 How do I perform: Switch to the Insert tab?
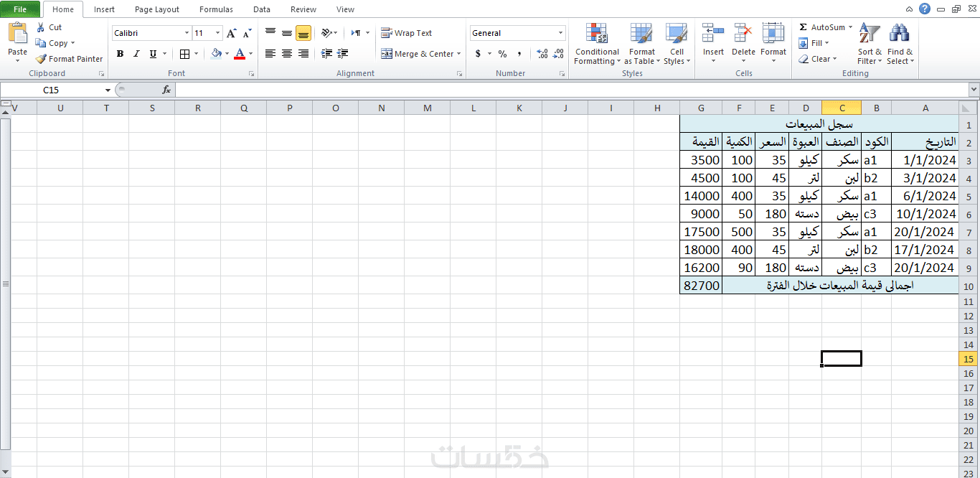pyautogui.click(x=104, y=9)
